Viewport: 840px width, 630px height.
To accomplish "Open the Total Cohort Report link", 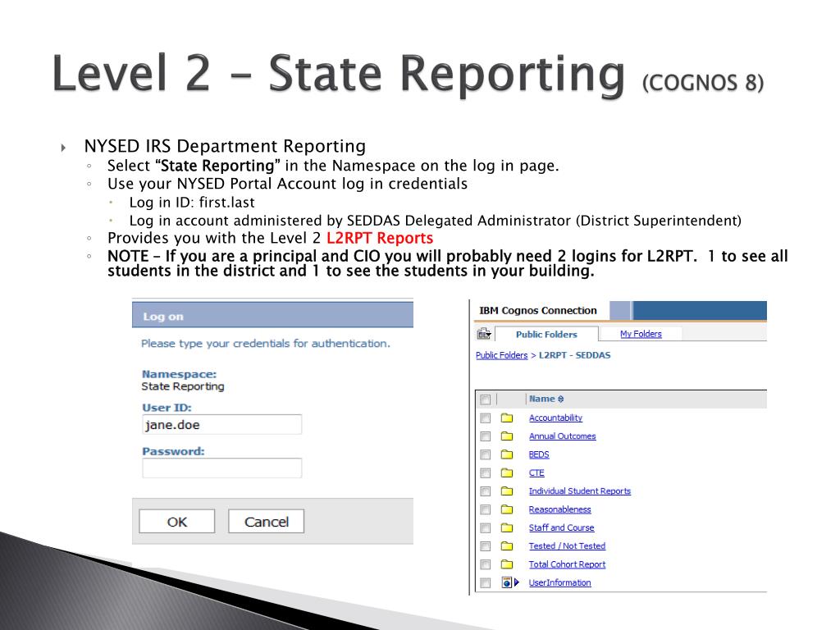I will click(568, 564).
